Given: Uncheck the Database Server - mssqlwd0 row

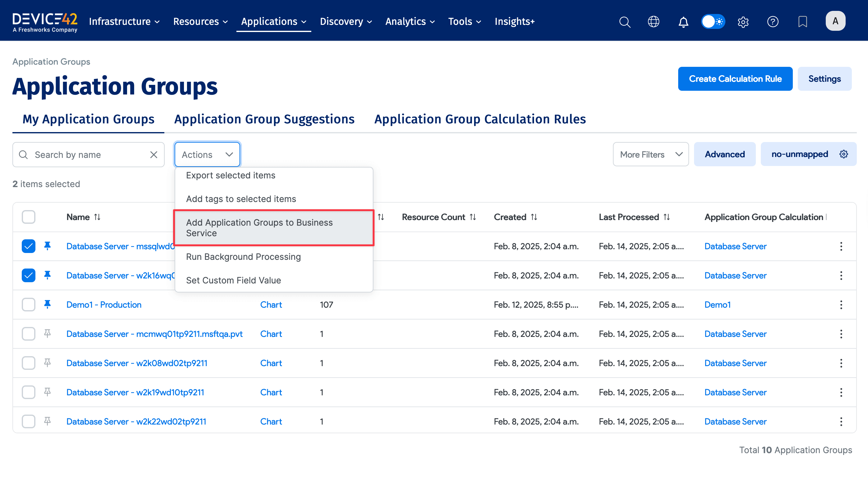Looking at the screenshot, I should pos(28,246).
